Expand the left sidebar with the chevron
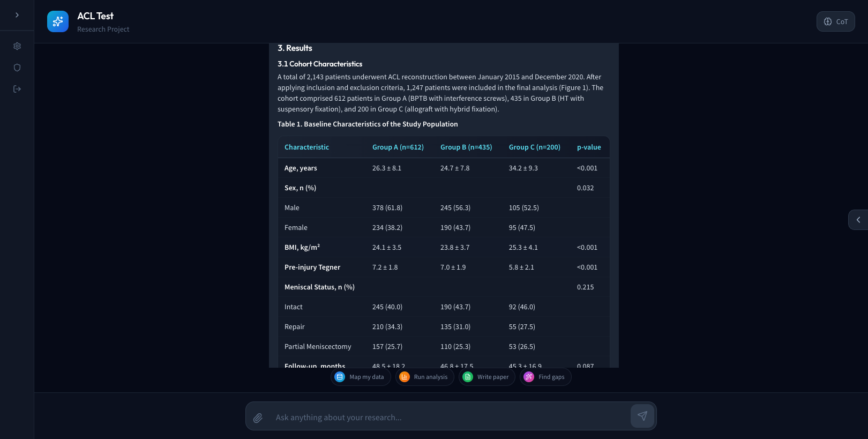The height and width of the screenshot is (439, 868). [17, 15]
